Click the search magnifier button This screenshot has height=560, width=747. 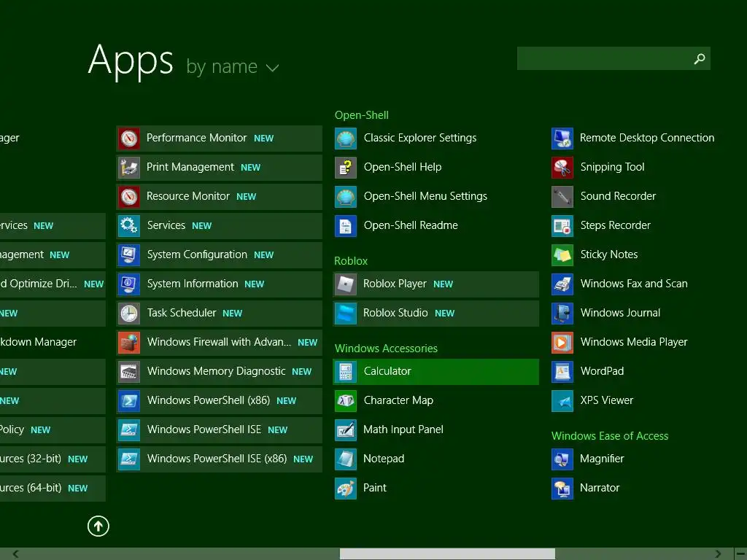click(x=700, y=58)
